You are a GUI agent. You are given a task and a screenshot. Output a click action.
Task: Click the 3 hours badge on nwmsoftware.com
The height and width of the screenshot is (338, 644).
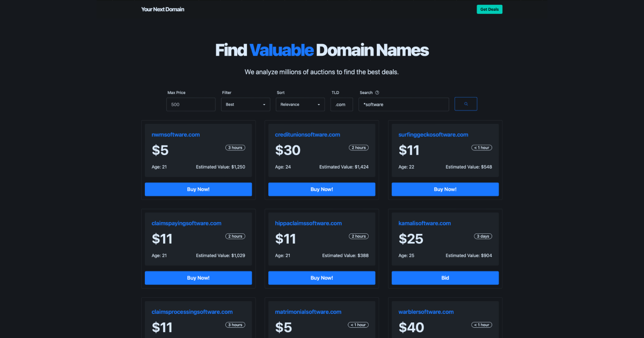pyautogui.click(x=235, y=148)
